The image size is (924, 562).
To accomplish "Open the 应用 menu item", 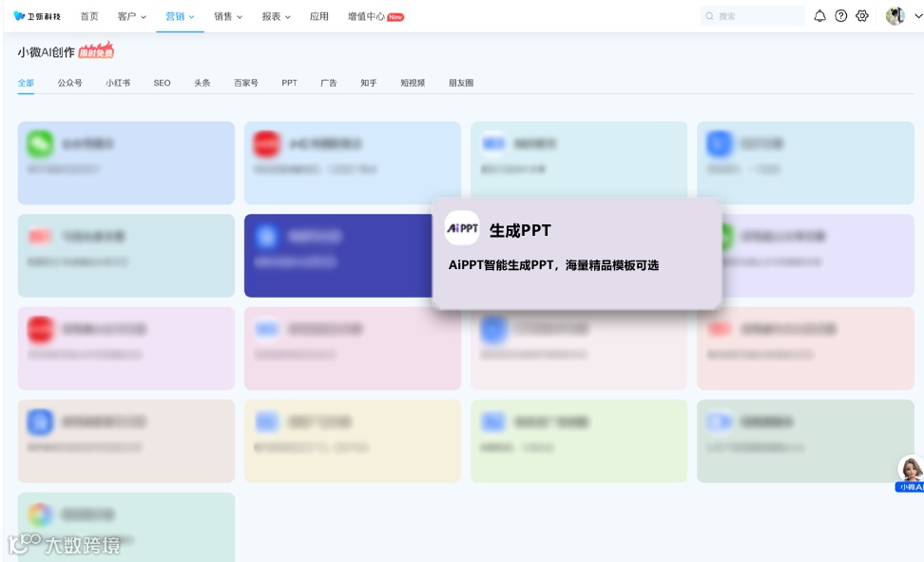I will [x=318, y=16].
